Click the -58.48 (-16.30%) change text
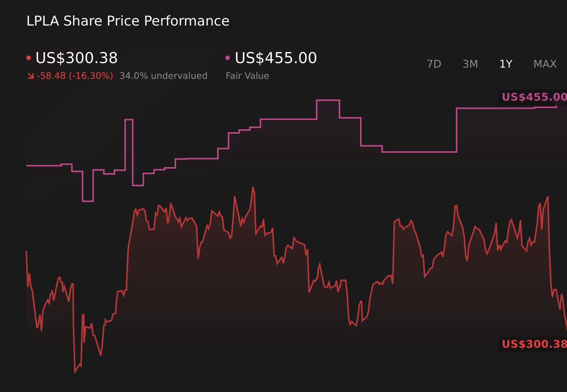Screen dimensions: 567x392 point(75,76)
